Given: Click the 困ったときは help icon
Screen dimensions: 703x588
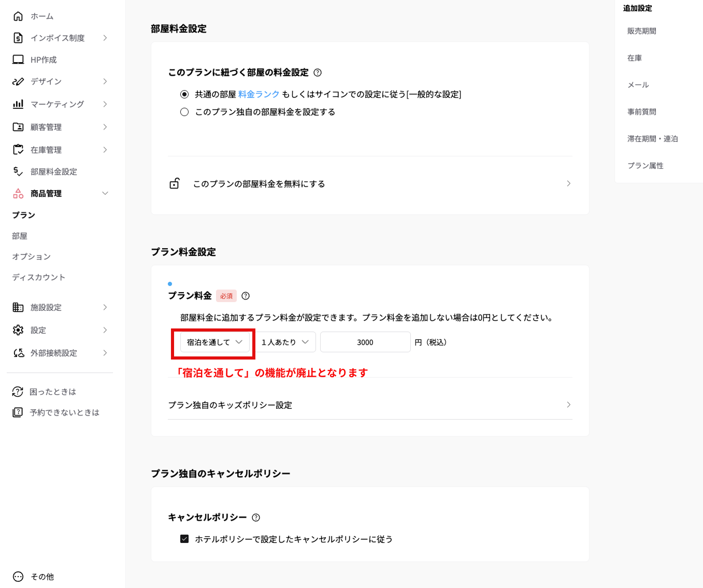Looking at the screenshot, I should pyautogui.click(x=18, y=392).
